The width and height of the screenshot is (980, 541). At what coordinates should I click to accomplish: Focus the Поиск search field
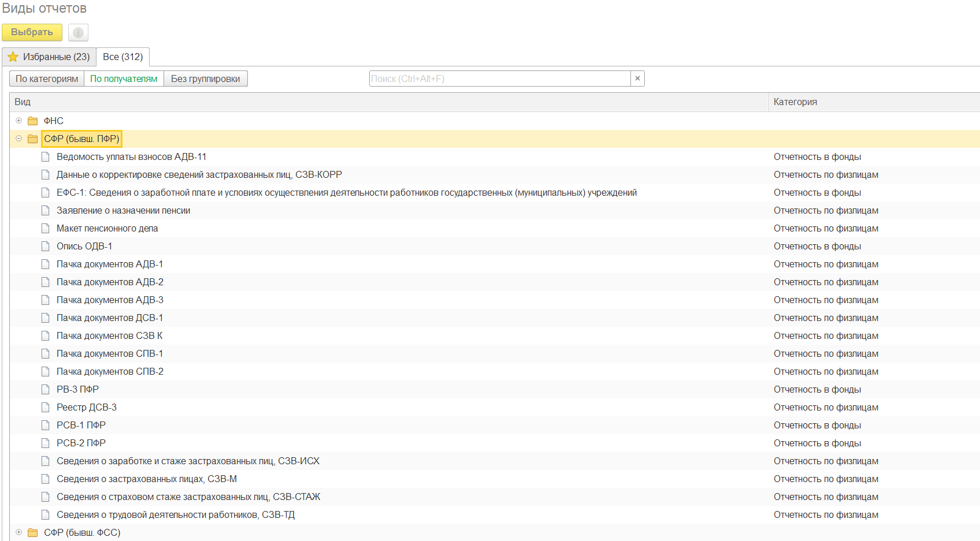pos(500,79)
